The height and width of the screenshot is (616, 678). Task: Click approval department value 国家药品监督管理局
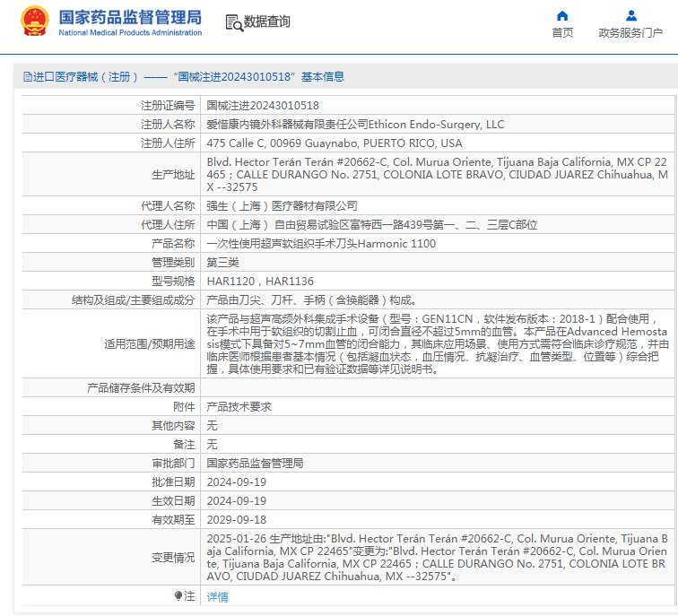click(x=255, y=463)
